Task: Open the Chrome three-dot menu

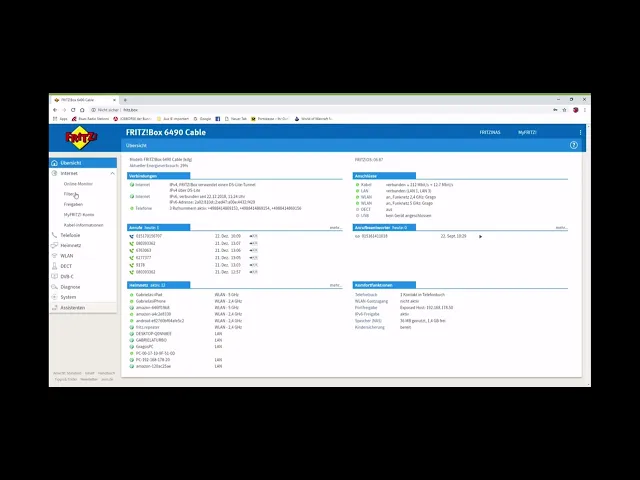Action: pos(584,110)
